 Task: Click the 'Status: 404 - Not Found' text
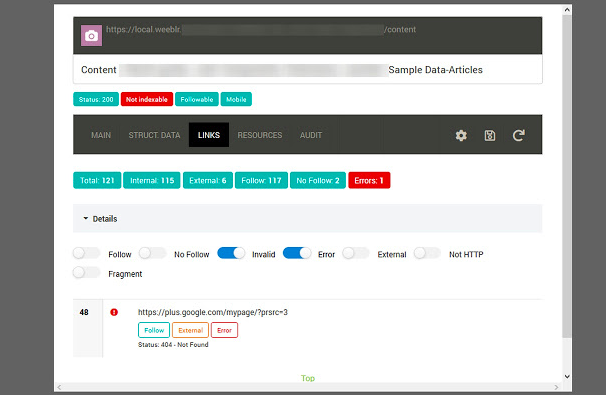pyautogui.click(x=173, y=345)
